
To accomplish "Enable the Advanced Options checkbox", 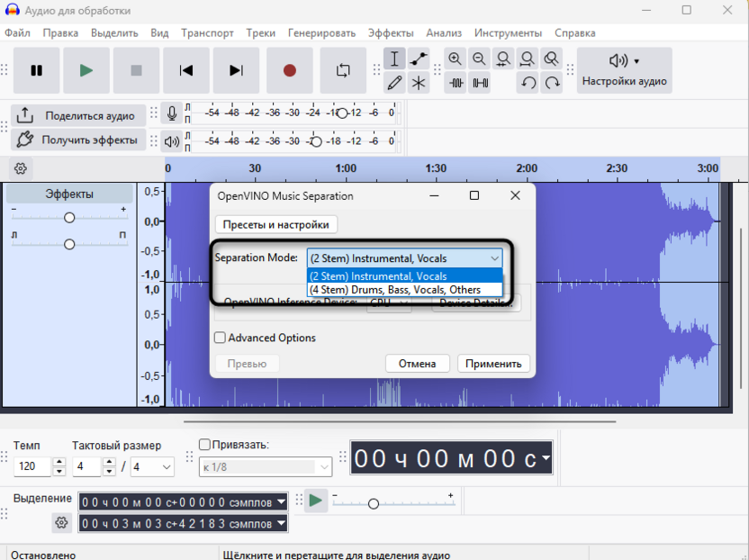I will tap(220, 338).
